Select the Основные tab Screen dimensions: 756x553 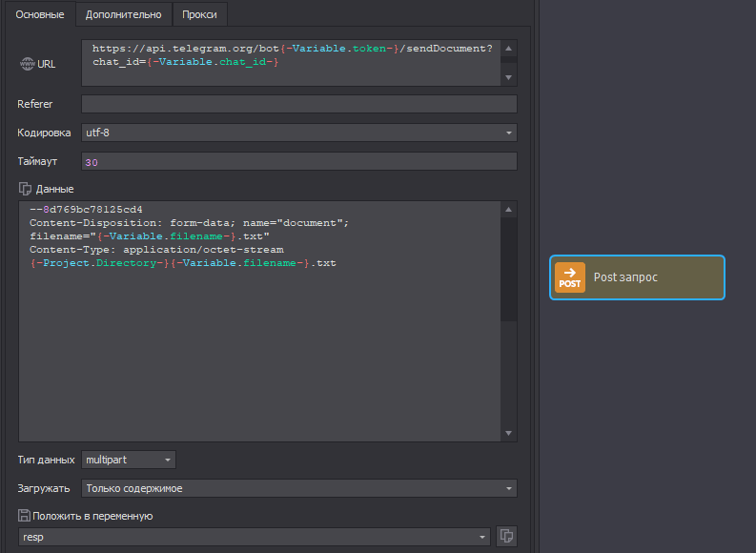(x=39, y=15)
